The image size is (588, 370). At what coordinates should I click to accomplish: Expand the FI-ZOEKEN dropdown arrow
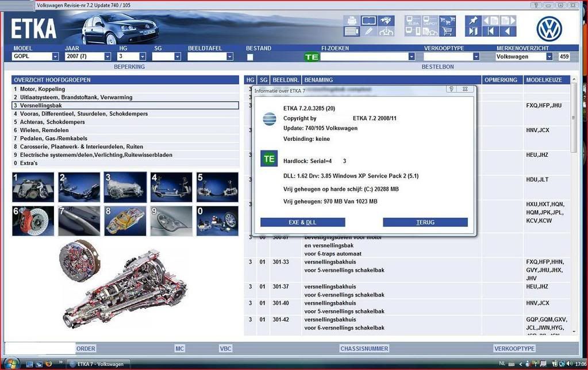point(412,57)
